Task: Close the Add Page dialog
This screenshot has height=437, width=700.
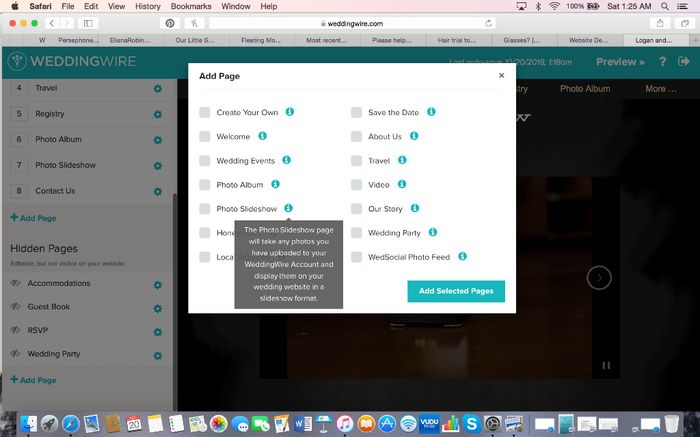Action: pyautogui.click(x=502, y=75)
